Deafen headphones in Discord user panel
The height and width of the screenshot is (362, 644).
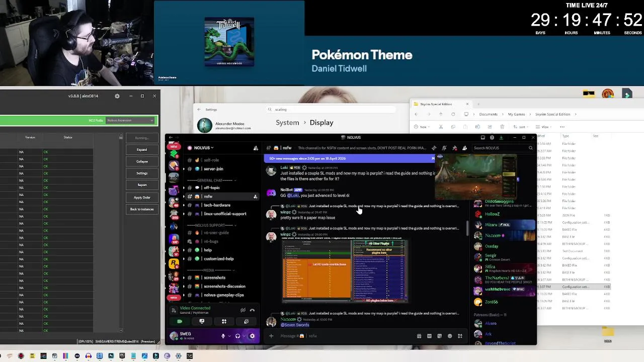tap(237, 336)
